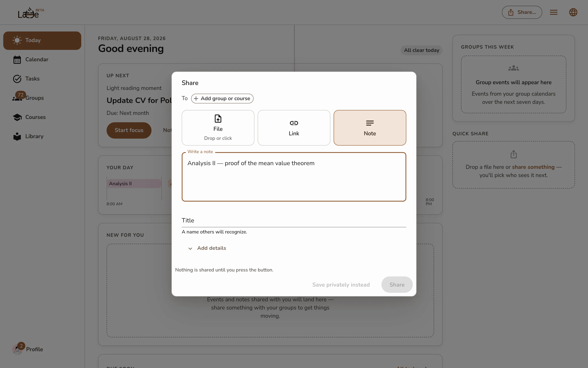Open Calendar in the sidebar
Image resolution: width=588 pixels, height=368 pixels.
tap(42, 60)
